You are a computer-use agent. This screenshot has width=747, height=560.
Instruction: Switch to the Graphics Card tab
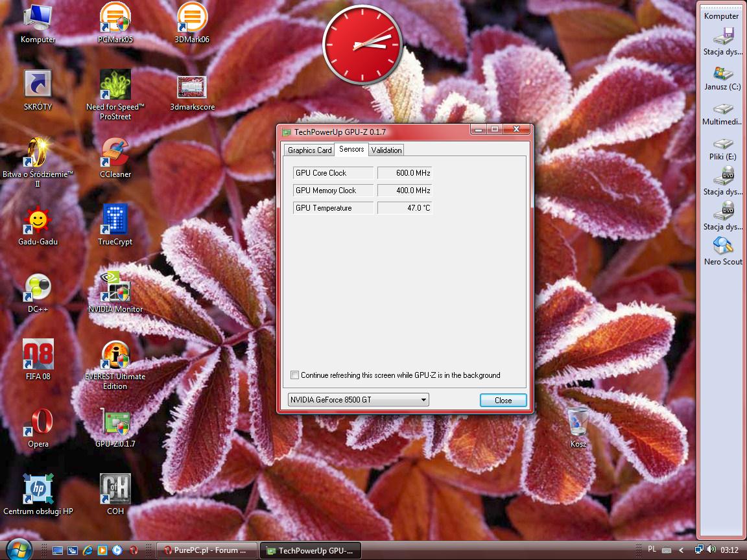(x=310, y=150)
